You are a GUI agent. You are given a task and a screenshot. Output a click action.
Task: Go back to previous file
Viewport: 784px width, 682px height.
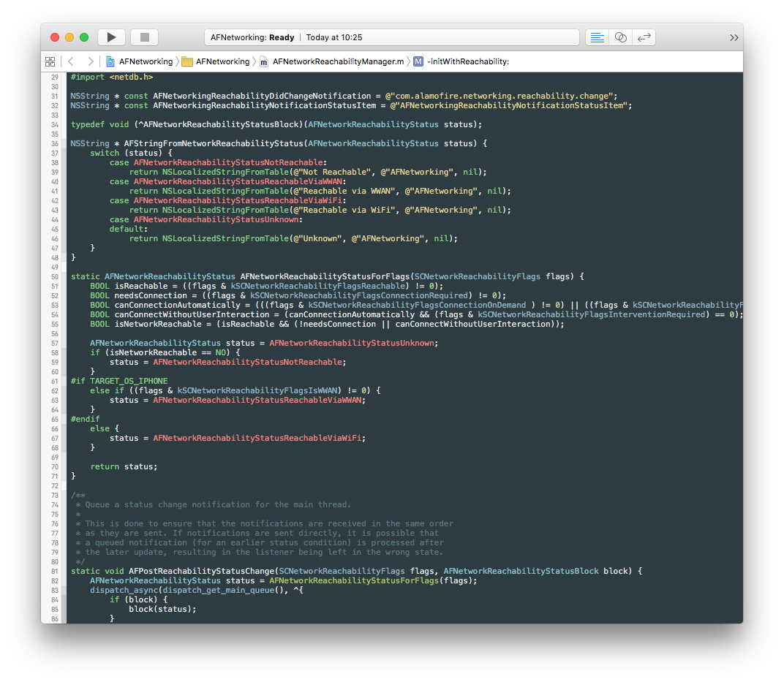[x=71, y=61]
